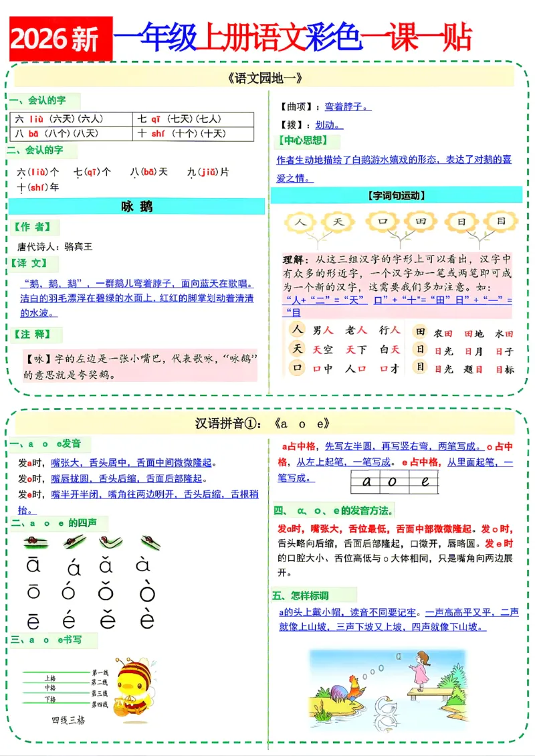
Task: Click the 五、怎样标调 heading
Action: (x=302, y=596)
